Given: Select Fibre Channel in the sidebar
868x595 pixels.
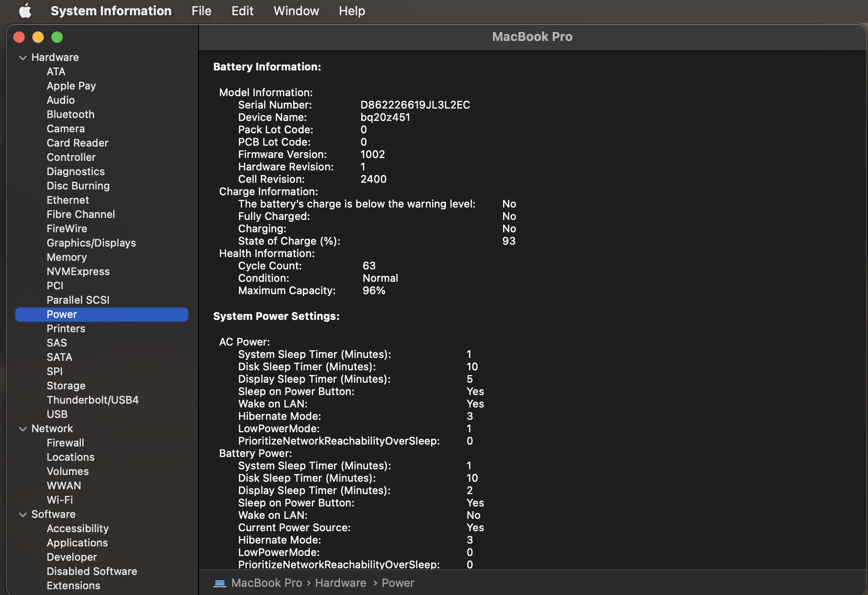Looking at the screenshot, I should point(81,214).
